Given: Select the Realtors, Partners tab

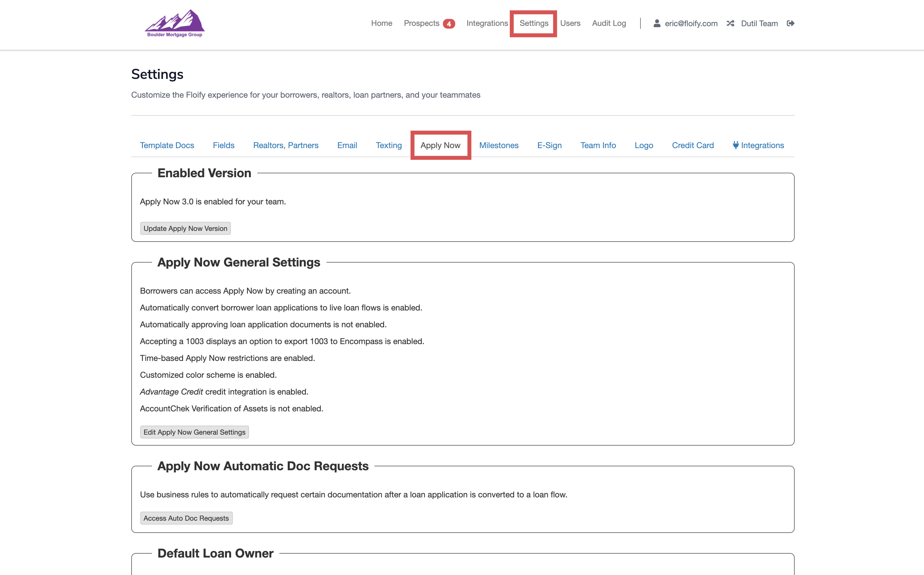Looking at the screenshot, I should [285, 145].
